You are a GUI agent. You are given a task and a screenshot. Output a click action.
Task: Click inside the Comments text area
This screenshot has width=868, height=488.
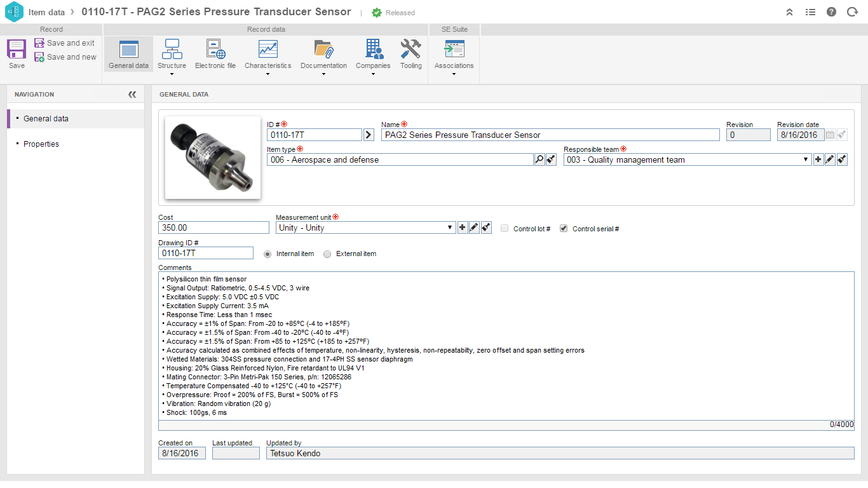pyautogui.click(x=506, y=346)
